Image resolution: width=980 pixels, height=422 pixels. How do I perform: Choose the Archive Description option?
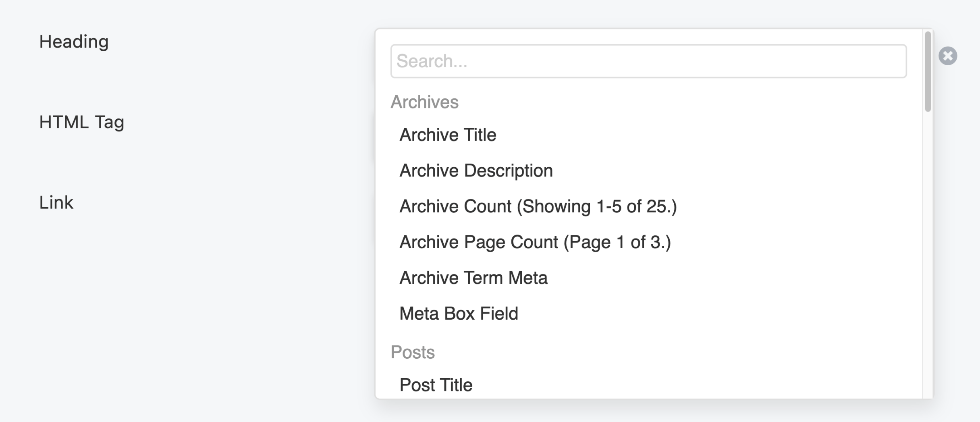point(475,171)
